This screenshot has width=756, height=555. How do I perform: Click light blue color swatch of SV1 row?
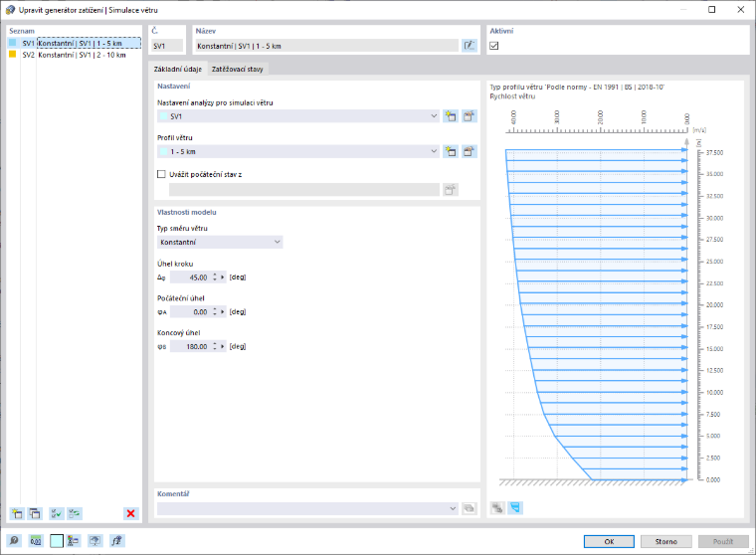13,43
